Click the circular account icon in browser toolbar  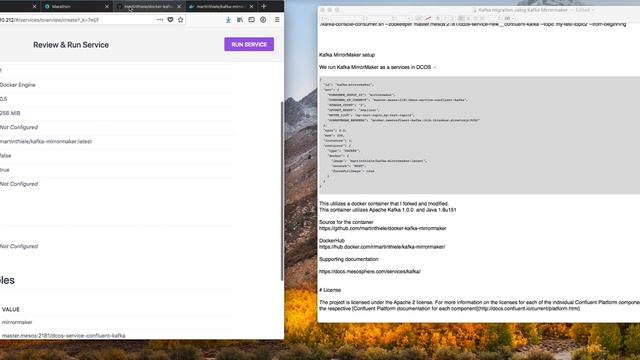[x=263, y=20]
